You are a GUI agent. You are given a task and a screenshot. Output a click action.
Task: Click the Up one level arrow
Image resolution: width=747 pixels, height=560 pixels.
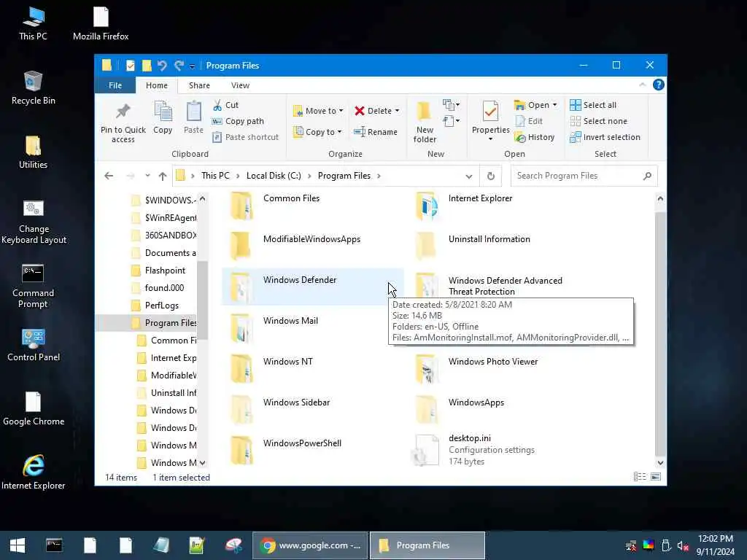[163, 176]
